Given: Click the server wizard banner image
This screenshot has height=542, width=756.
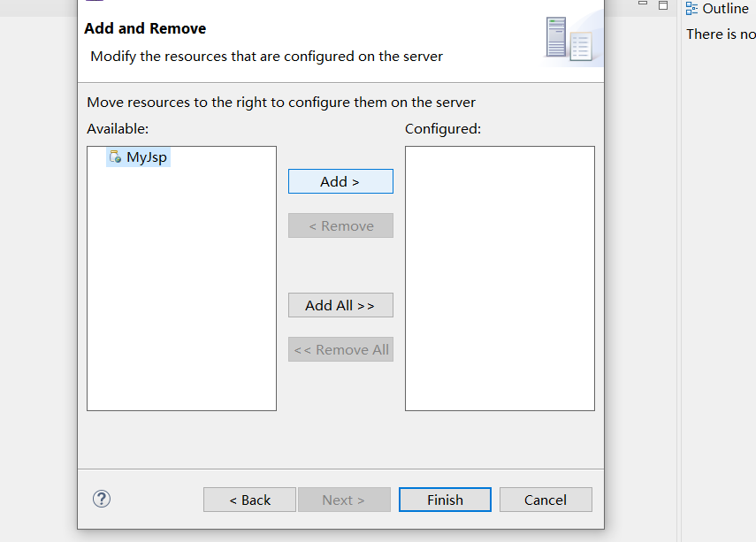Looking at the screenshot, I should click(573, 39).
